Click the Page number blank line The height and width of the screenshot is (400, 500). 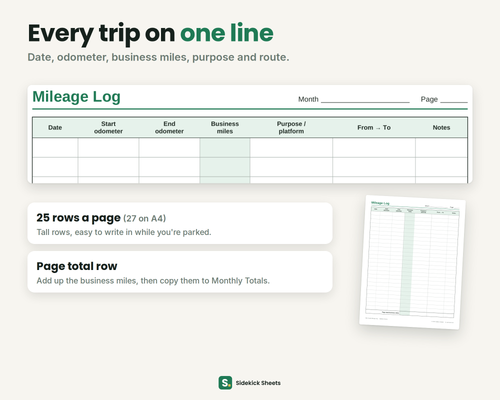pos(454,100)
